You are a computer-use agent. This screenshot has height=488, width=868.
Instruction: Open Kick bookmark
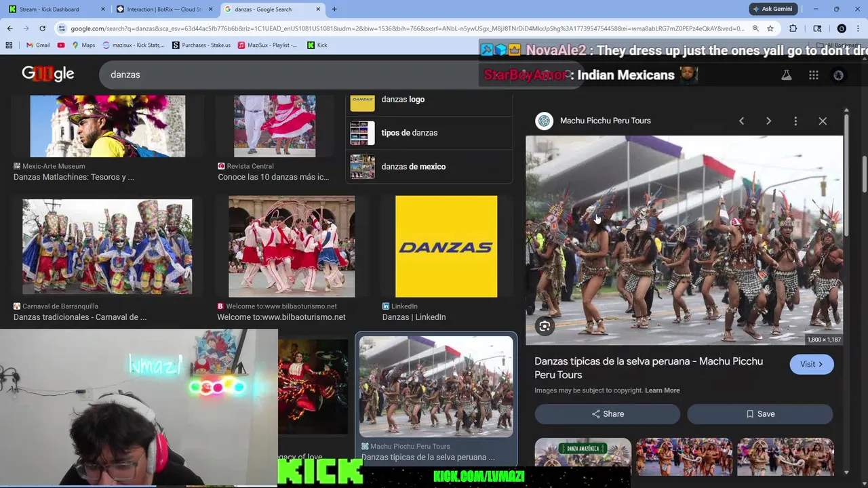click(317, 45)
